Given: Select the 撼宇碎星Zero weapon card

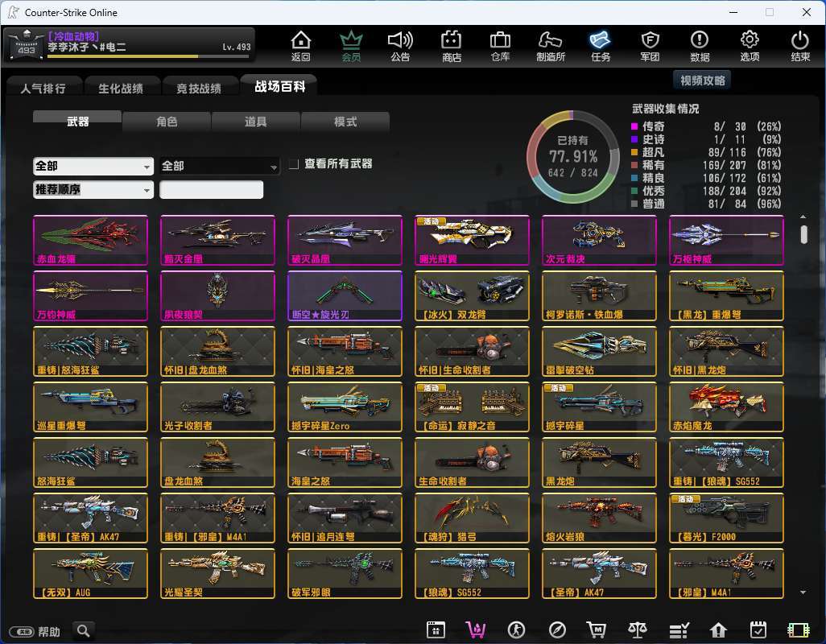Looking at the screenshot, I should point(345,407).
